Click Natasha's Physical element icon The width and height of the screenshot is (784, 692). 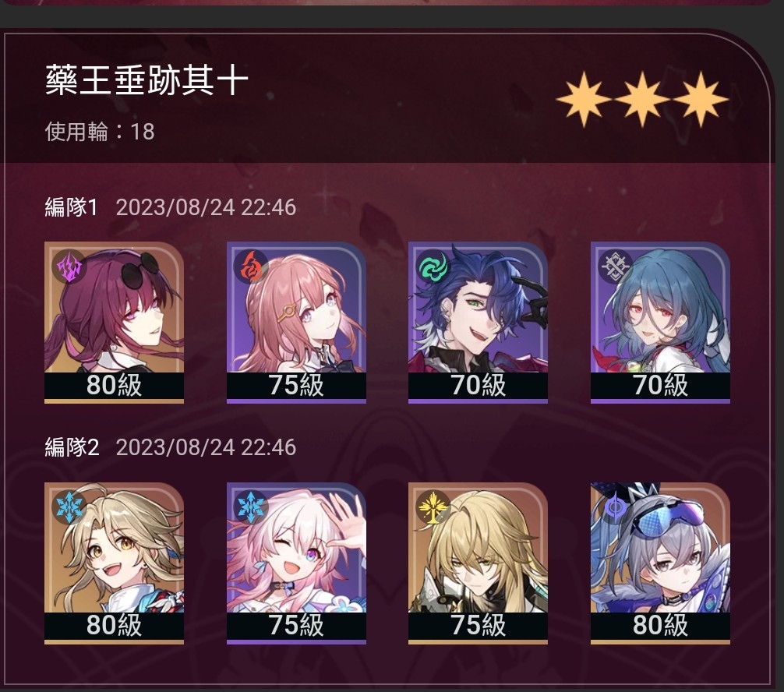tap(616, 267)
